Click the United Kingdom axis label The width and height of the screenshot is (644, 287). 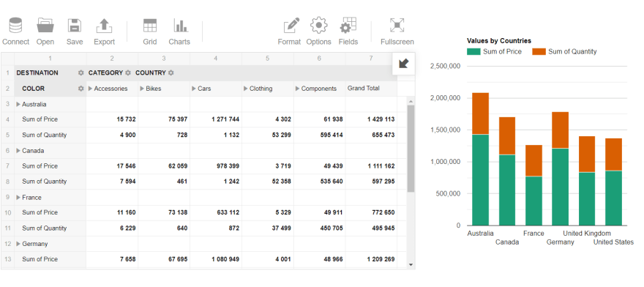click(586, 234)
